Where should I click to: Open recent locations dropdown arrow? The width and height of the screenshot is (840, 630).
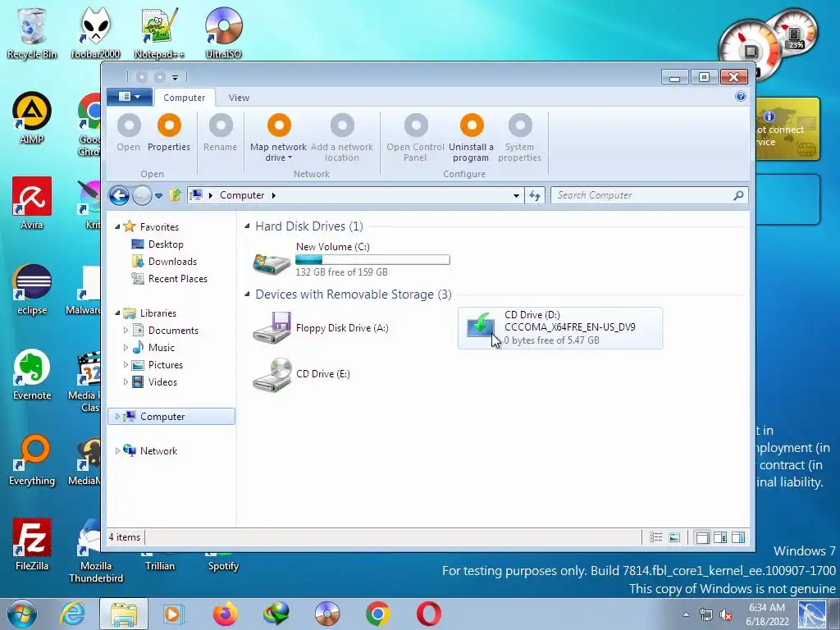pyautogui.click(x=158, y=196)
